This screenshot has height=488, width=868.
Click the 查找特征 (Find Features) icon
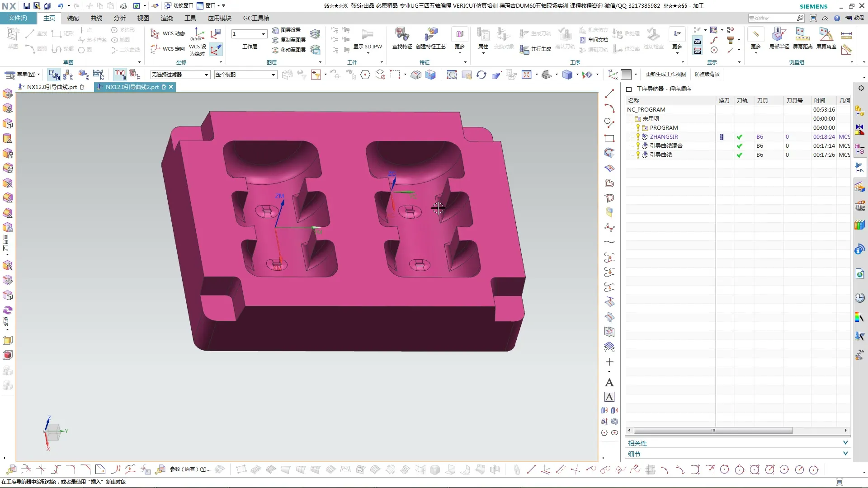[x=401, y=34]
